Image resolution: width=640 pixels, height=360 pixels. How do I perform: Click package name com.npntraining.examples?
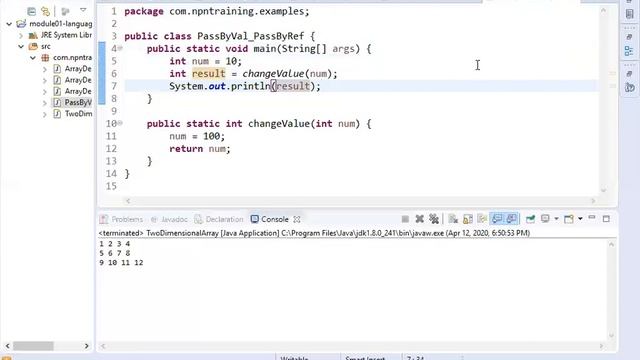(x=237, y=11)
